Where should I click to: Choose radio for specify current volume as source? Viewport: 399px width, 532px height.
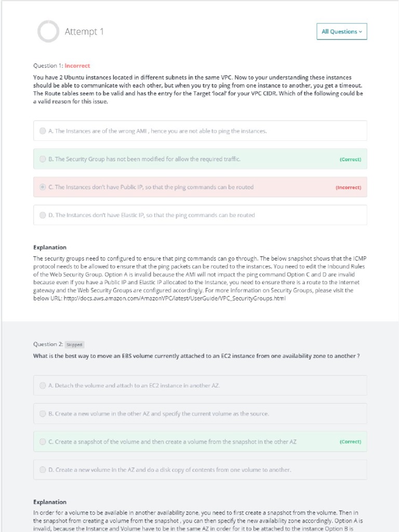click(x=43, y=414)
